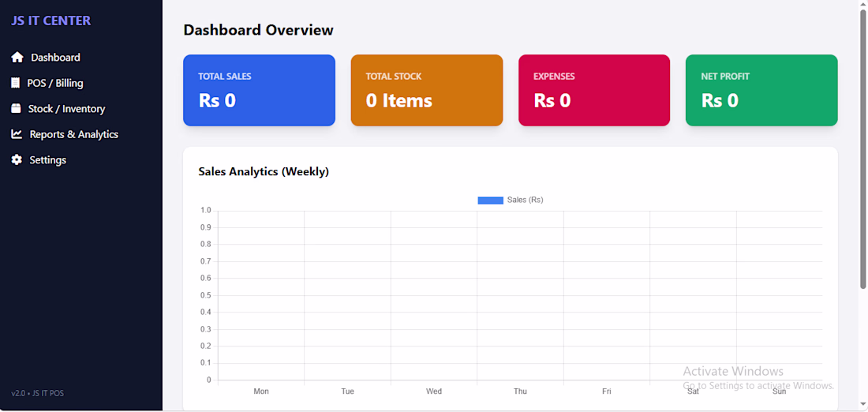
Task: Click the v2.0 • JS IT POS footer text
Action: [x=38, y=393]
